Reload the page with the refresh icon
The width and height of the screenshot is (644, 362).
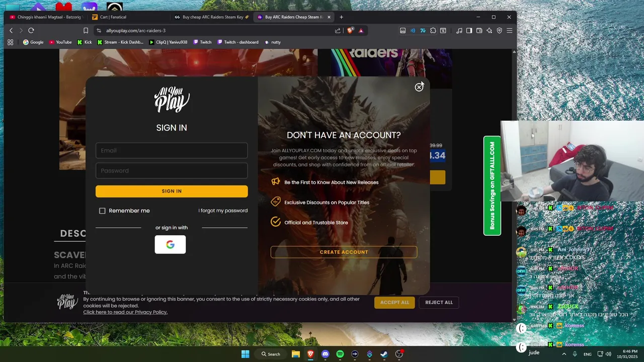click(31, 31)
